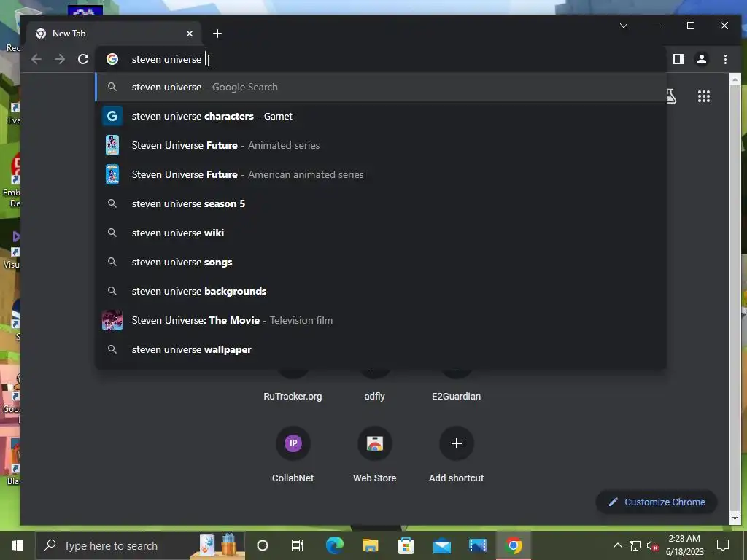This screenshot has width=747, height=560.
Task: Choose 'steven universe backgrounds' suggestion
Action: [x=381, y=291]
